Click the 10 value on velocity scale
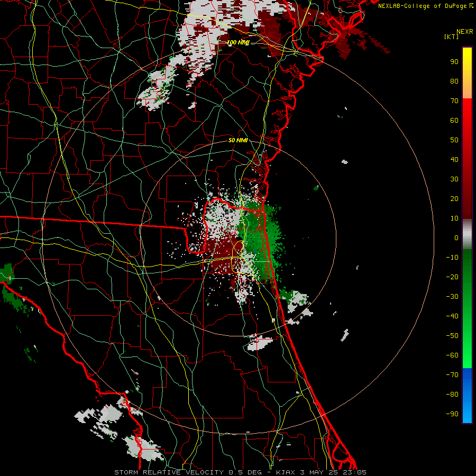This screenshot has width=476, height=476. click(454, 218)
